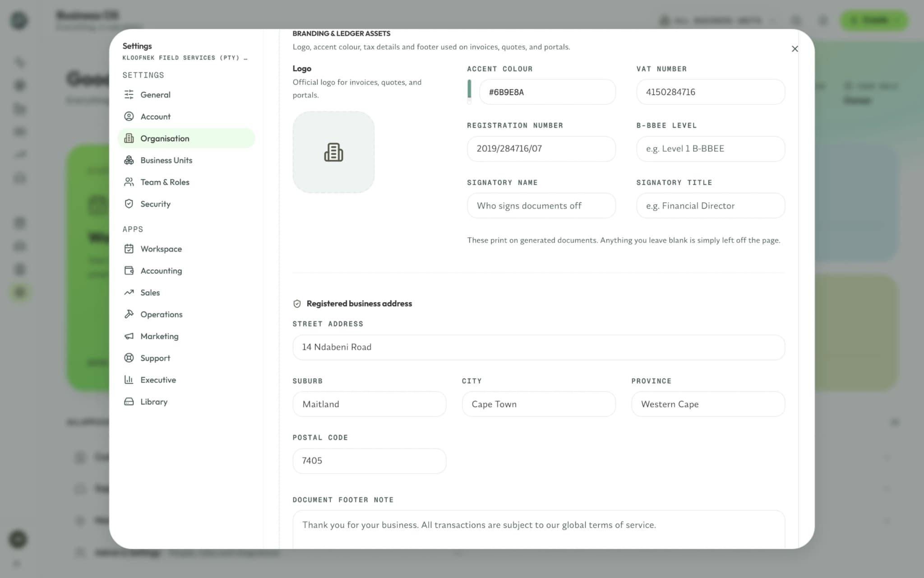Click the VAT number field
This screenshot has height=578, width=924.
pyautogui.click(x=711, y=92)
